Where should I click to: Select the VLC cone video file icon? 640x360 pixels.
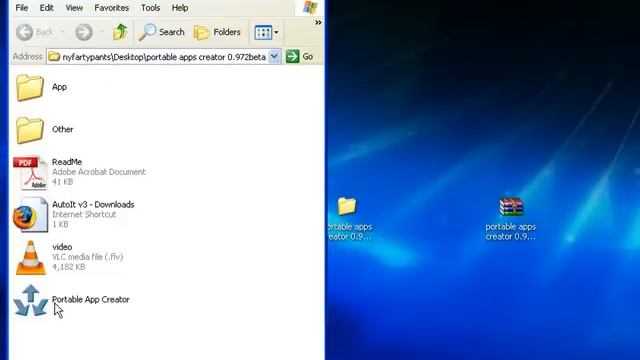[x=31, y=258]
